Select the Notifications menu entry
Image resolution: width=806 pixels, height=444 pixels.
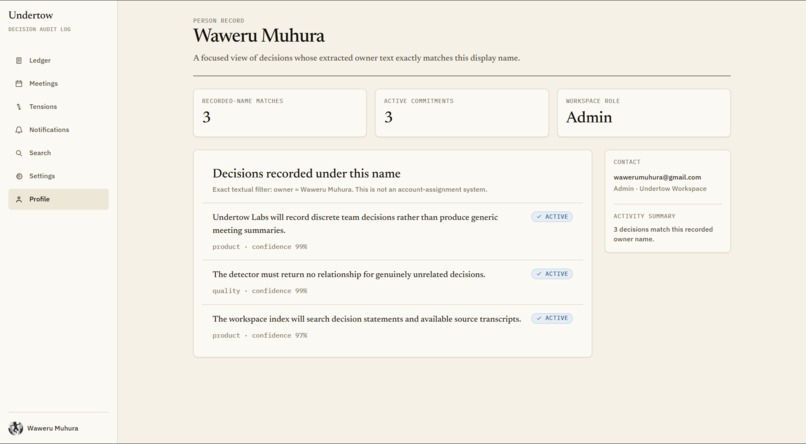(58, 130)
